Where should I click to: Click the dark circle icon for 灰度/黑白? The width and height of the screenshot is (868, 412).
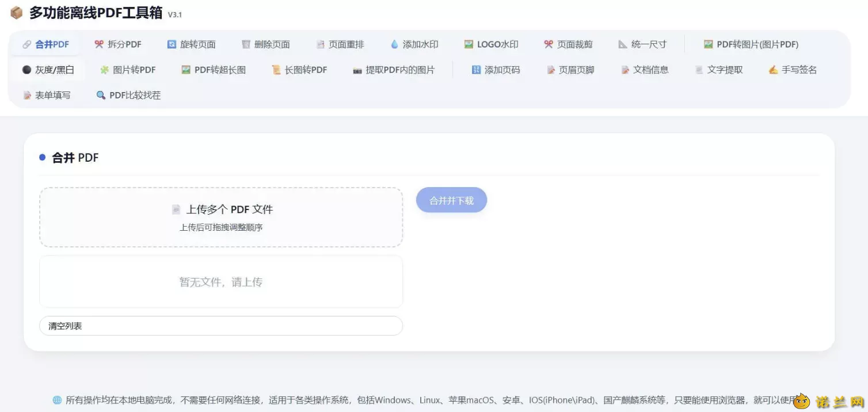[x=26, y=70]
